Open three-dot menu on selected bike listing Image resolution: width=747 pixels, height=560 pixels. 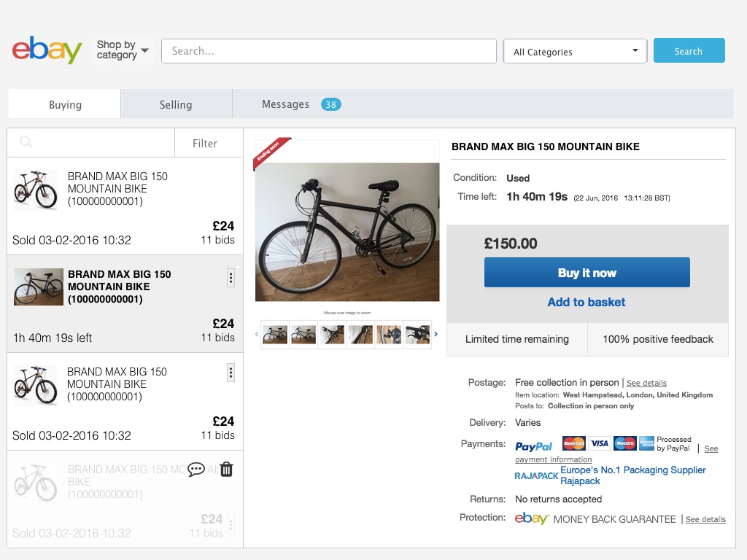pyautogui.click(x=231, y=277)
